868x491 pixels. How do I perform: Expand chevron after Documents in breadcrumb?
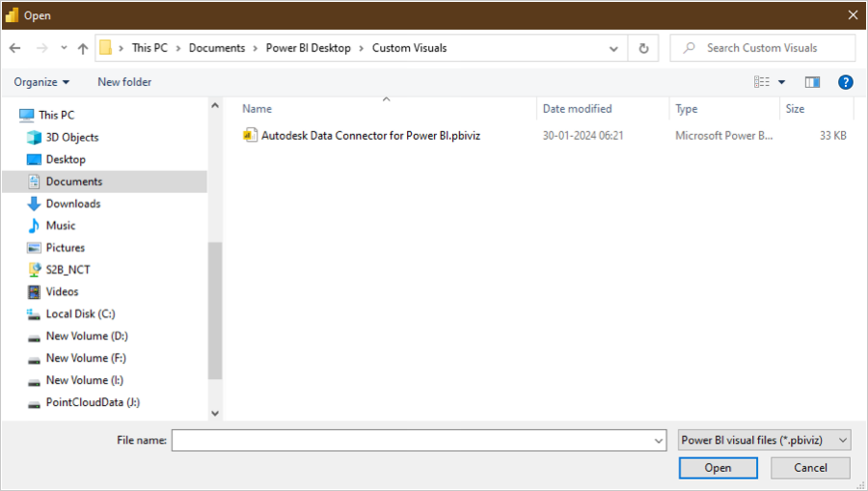point(256,48)
